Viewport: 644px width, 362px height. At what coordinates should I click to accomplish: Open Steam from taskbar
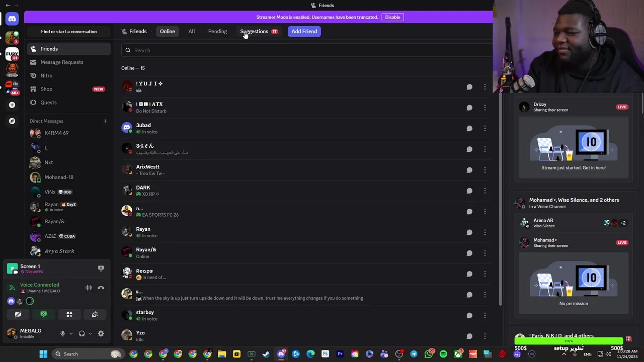coord(266,354)
